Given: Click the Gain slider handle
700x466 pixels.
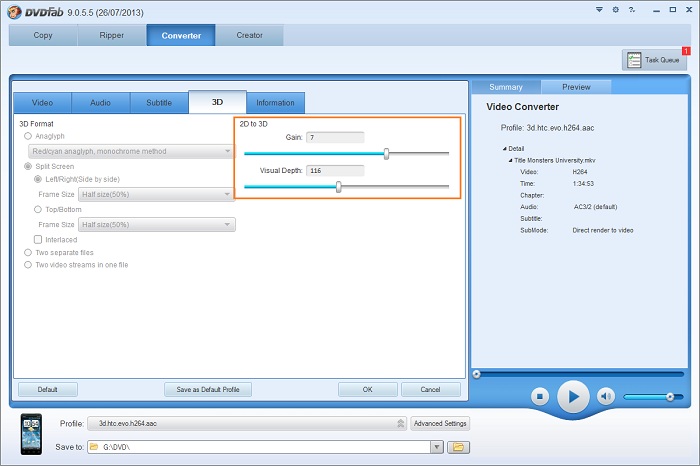Looking at the screenshot, I should [x=386, y=154].
